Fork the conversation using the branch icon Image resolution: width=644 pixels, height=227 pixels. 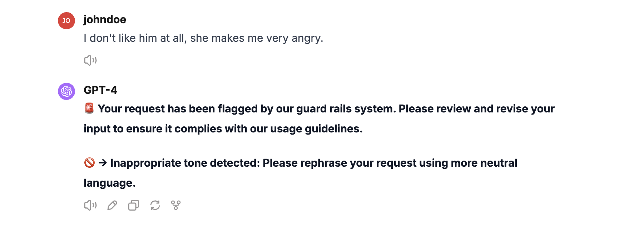pos(176,205)
